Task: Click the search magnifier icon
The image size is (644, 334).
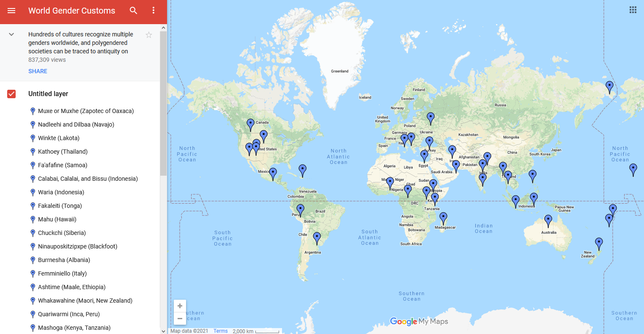Action: (134, 11)
